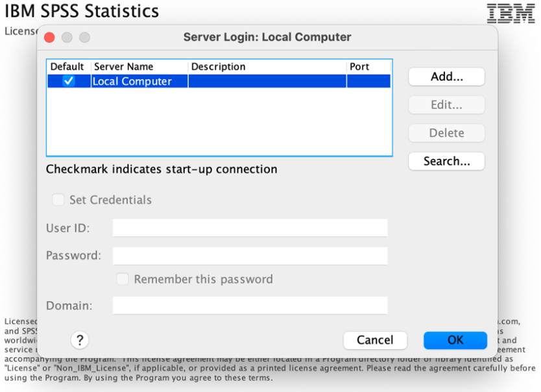Click the Edit button for server settings

click(x=446, y=104)
